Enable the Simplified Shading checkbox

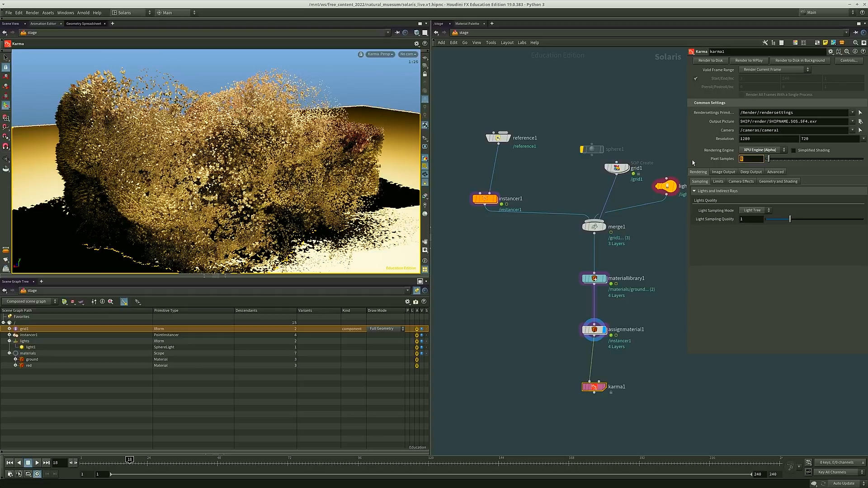[793, 150]
